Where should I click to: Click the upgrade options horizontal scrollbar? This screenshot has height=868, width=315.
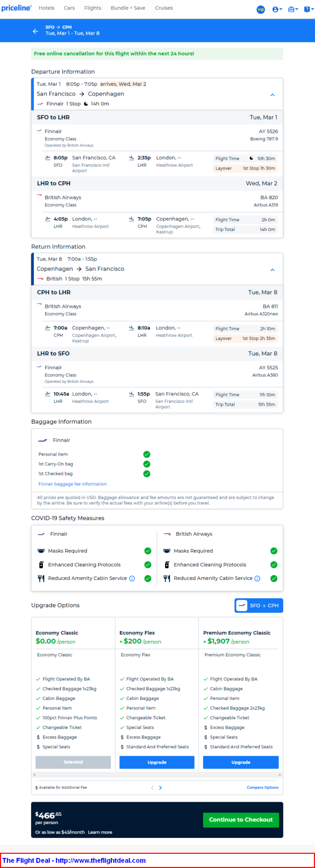(x=157, y=774)
